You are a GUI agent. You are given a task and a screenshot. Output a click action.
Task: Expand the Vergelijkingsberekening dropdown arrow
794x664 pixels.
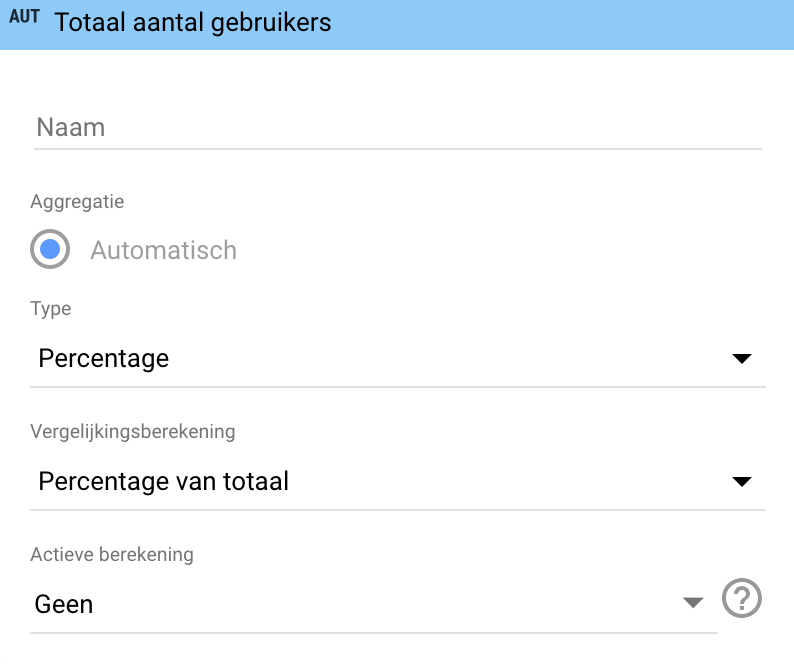point(741,482)
